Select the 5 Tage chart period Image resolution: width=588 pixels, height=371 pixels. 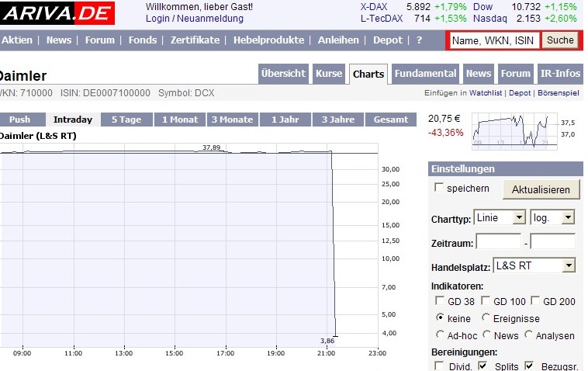[126, 120]
